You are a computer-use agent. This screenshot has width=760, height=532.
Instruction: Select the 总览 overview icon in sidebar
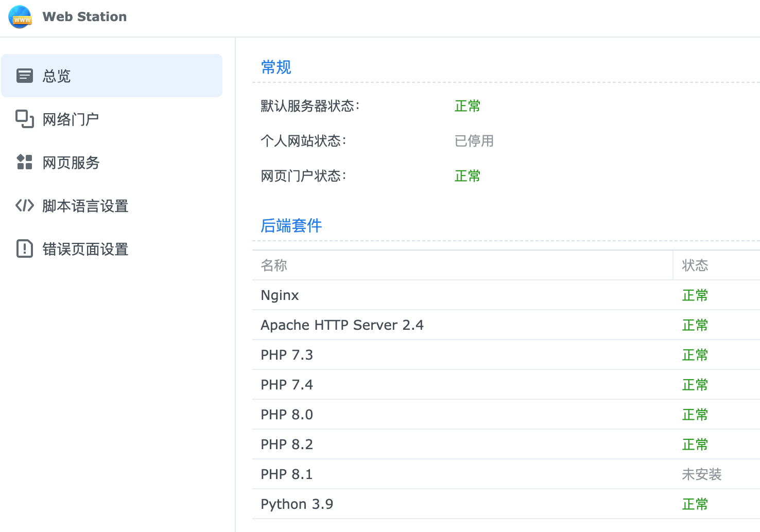coord(24,75)
